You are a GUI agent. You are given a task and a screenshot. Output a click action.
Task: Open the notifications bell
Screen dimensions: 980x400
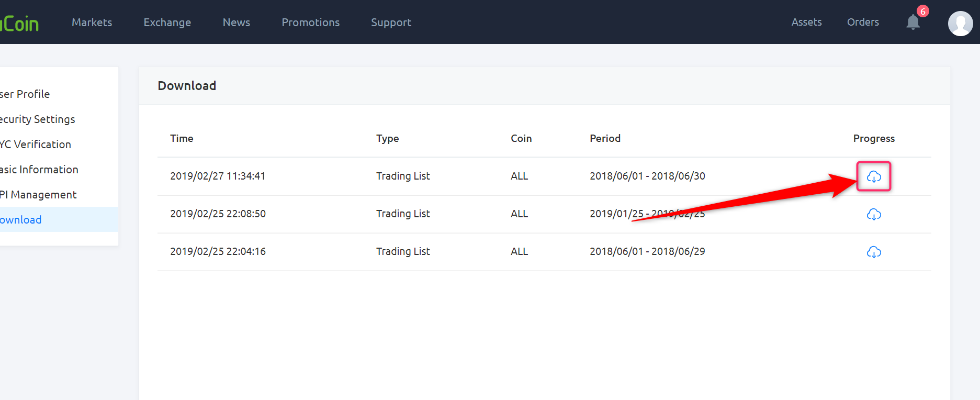click(x=913, y=22)
